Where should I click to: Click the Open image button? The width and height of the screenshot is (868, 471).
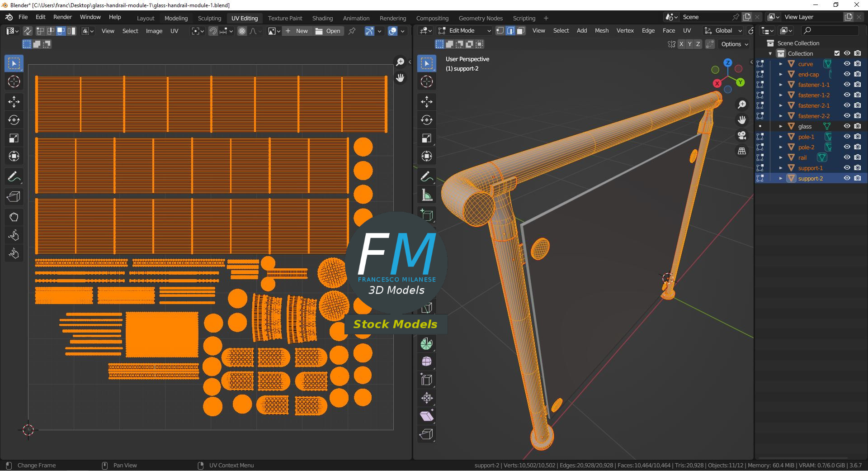(x=328, y=31)
